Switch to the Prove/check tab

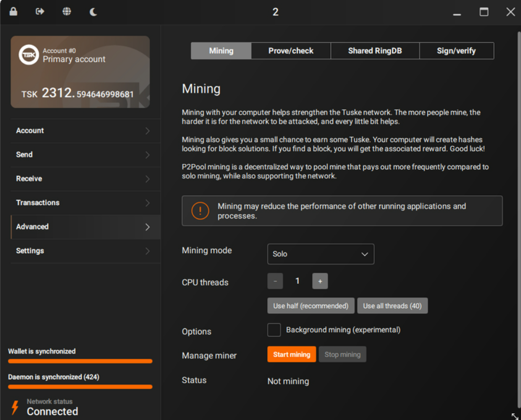click(291, 51)
